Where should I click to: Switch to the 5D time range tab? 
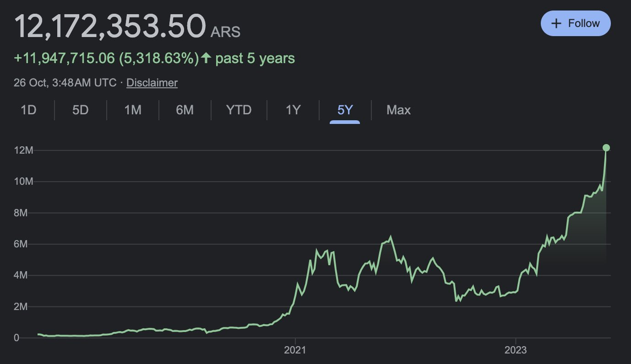pos(80,110)
